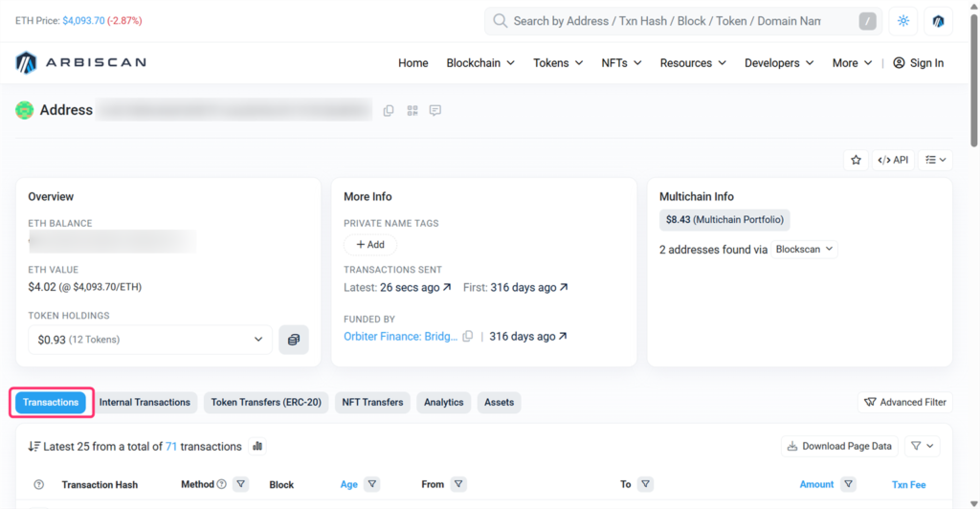
Task: Copy the address to clipboard
Action: pos(389,111)
